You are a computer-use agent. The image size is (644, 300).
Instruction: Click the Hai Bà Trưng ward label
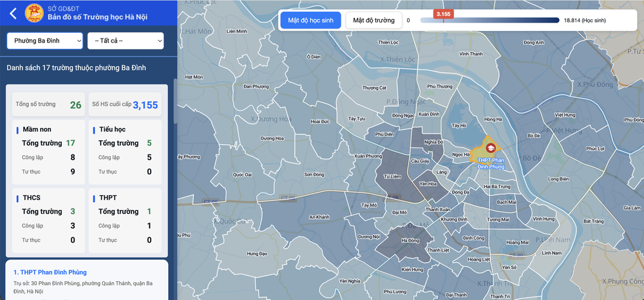(x=497, y=187)
